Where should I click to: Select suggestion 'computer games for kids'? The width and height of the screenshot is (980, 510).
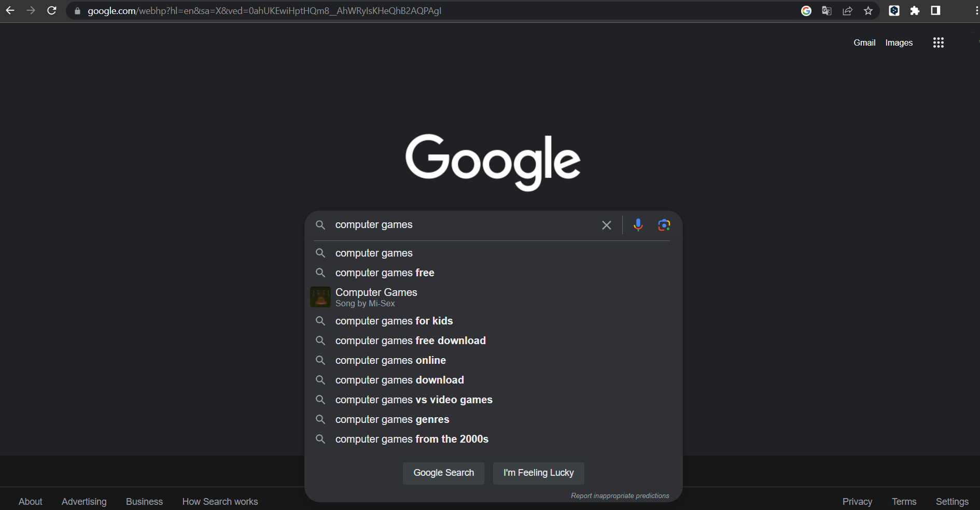coord(493,321)
